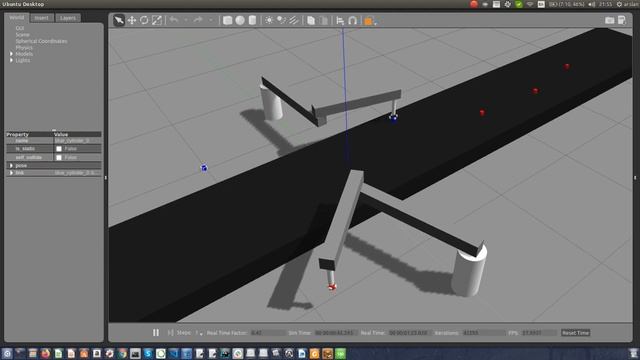Click the log data icon
Viewport: 640px width, 360px height.
pos(622,20)
